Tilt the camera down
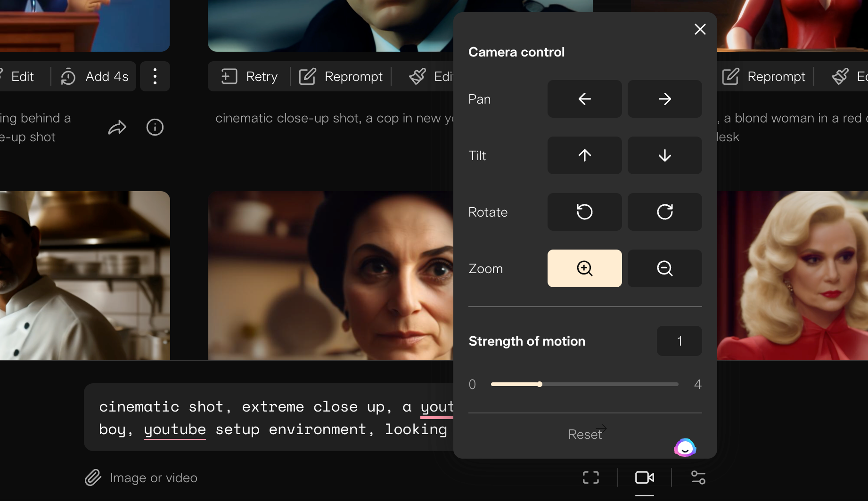This screenshot has width=868, height=501. click(664, 155)
